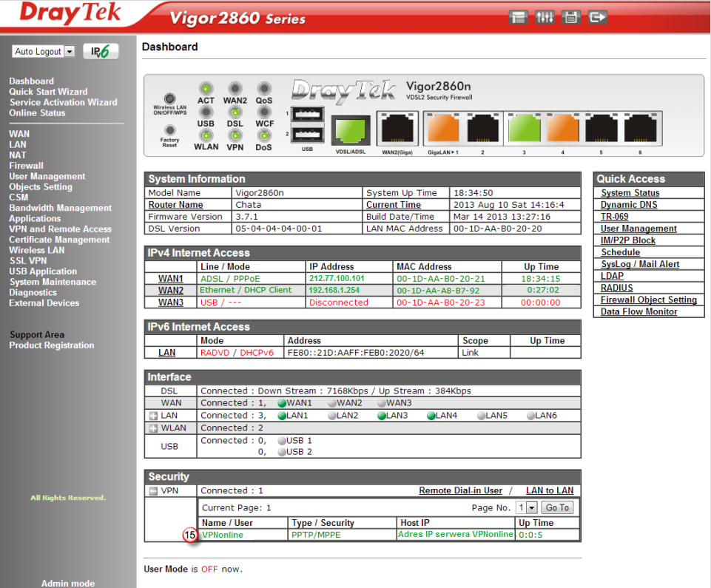
Task: Open Data Flow Monitor link
Action: point(639,311)
